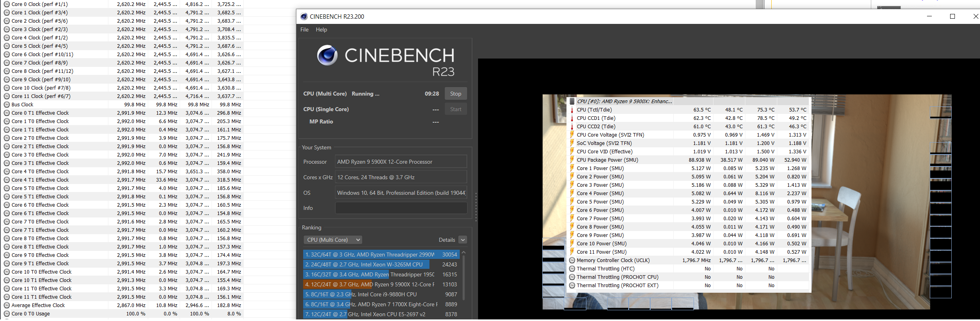Click the thermometer icon for CPU CCD1 (Tdie)
980x321 pixels.
572,118
